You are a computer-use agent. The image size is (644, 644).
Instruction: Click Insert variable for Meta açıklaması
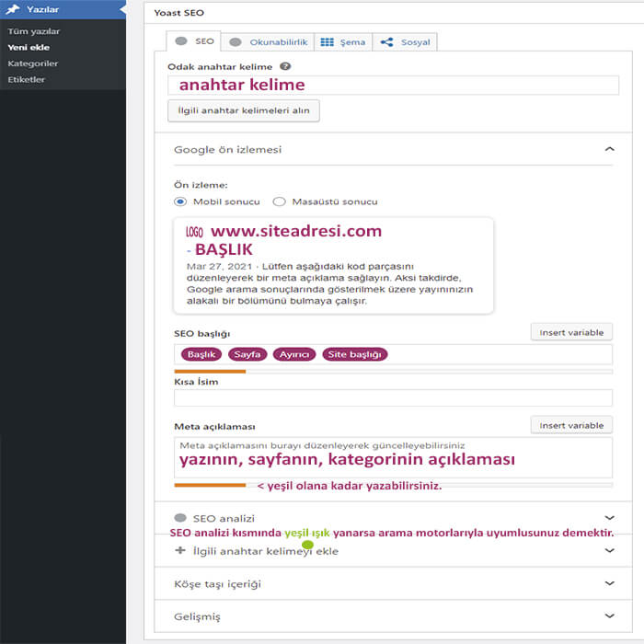(571, 425)
